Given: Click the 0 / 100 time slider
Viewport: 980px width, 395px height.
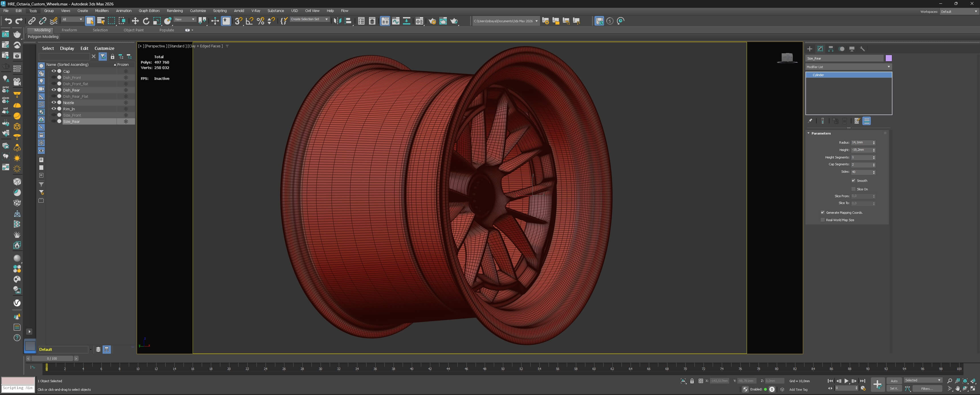Looking at the screenshot, I should pyautogui.click(x=52, y=359).
